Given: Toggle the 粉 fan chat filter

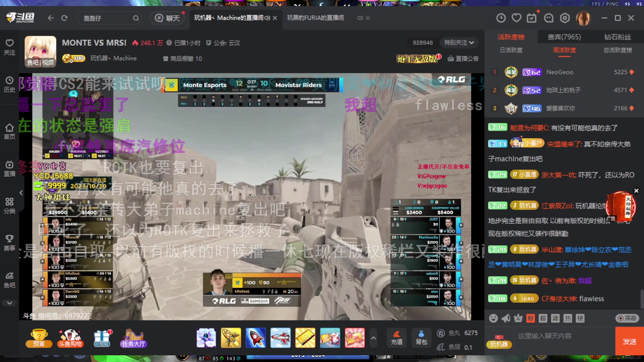Looking at the screenshot, I should pos(530,318).
